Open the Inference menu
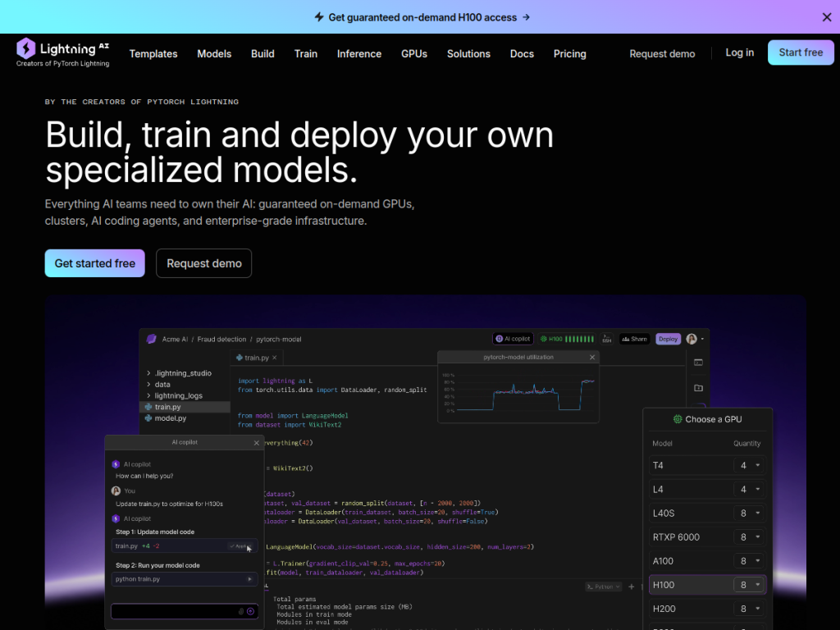 359,53
